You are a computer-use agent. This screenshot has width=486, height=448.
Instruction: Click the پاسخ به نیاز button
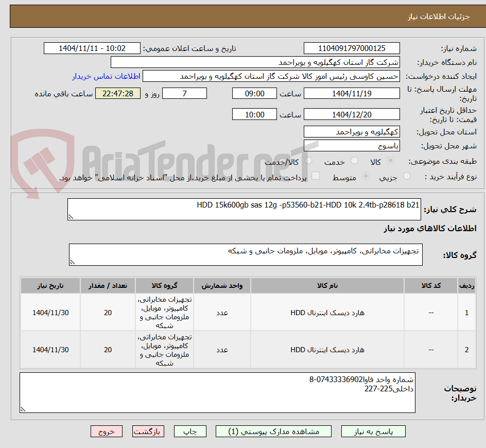pos(373,431)
